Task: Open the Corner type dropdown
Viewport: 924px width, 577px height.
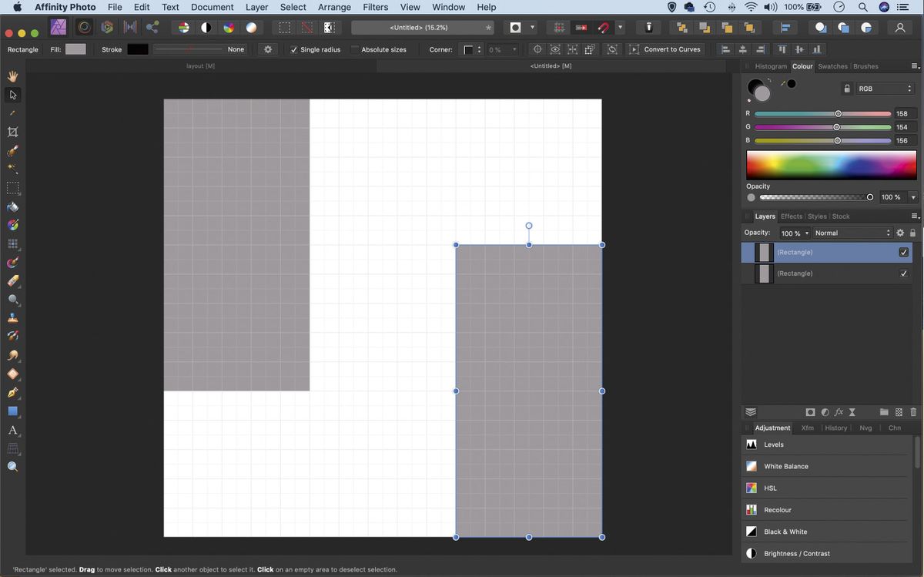Action: [x=470, y=49]
